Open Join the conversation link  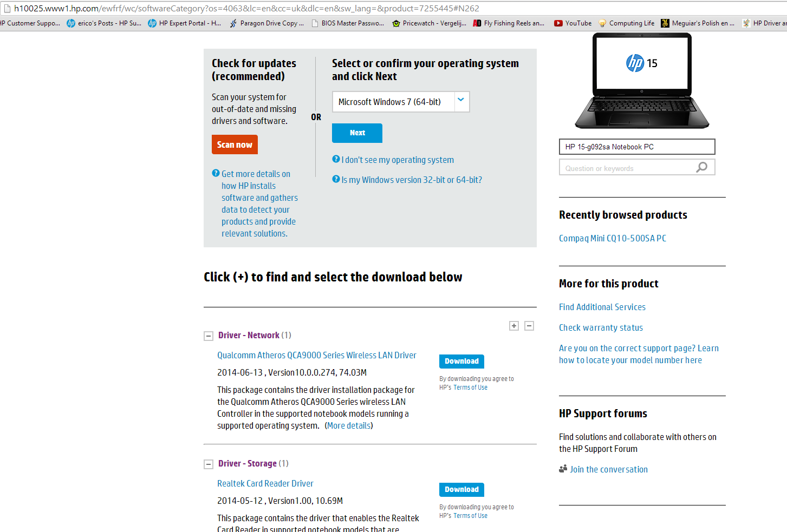pos(609,469)
